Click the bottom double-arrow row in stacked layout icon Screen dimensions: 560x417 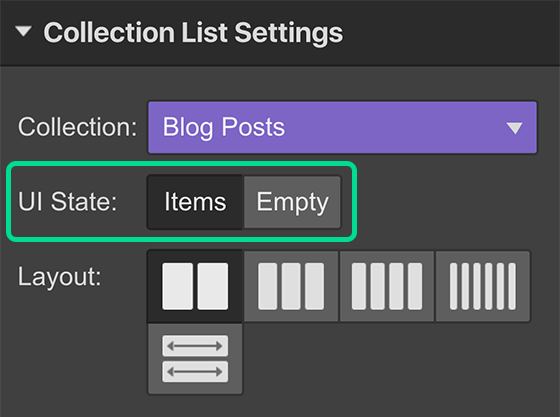click(x=195, y=372)
